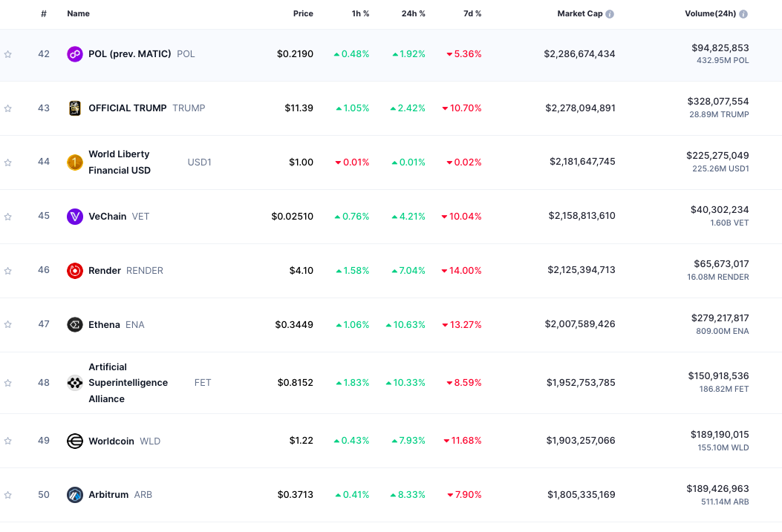Toggle the watchlist star for Render
This screenshot has width=782, height=532.
coord(8,271)
